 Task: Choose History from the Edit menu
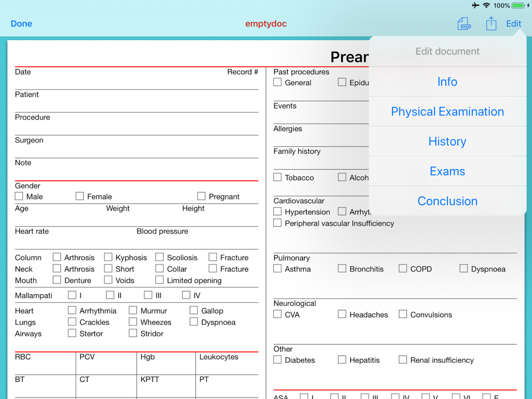click(447, 142)
